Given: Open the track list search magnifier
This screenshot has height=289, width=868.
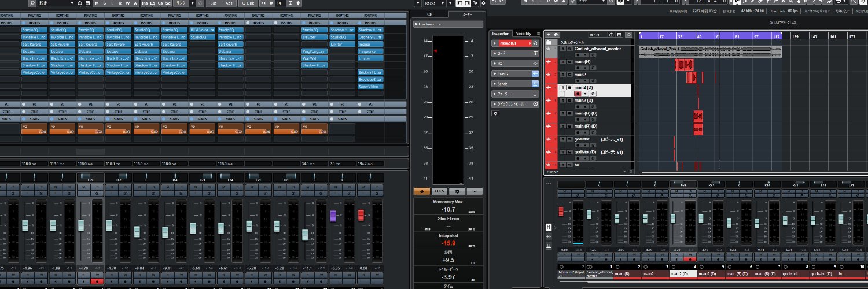Looking at the screenshot, I should [x=628, y=35].
